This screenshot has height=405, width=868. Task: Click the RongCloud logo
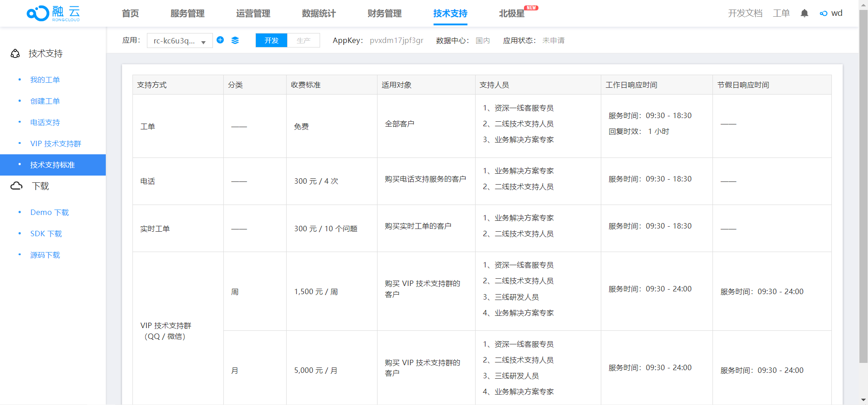pos(53,13)
